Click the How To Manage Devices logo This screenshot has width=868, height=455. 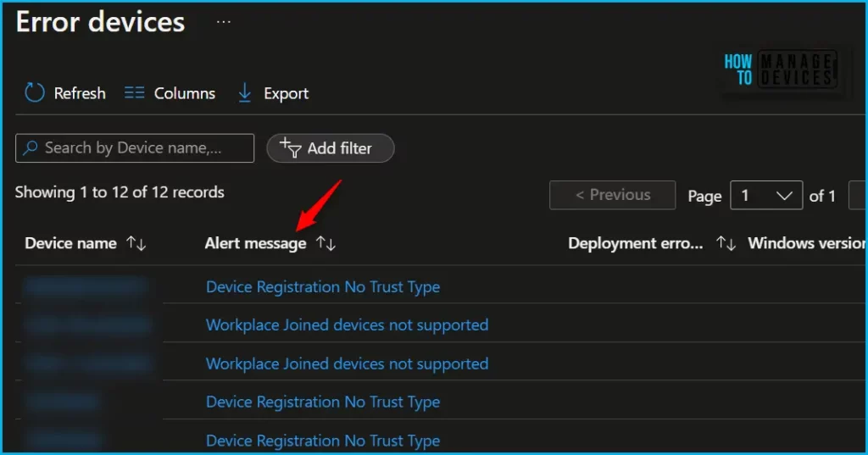780,69
